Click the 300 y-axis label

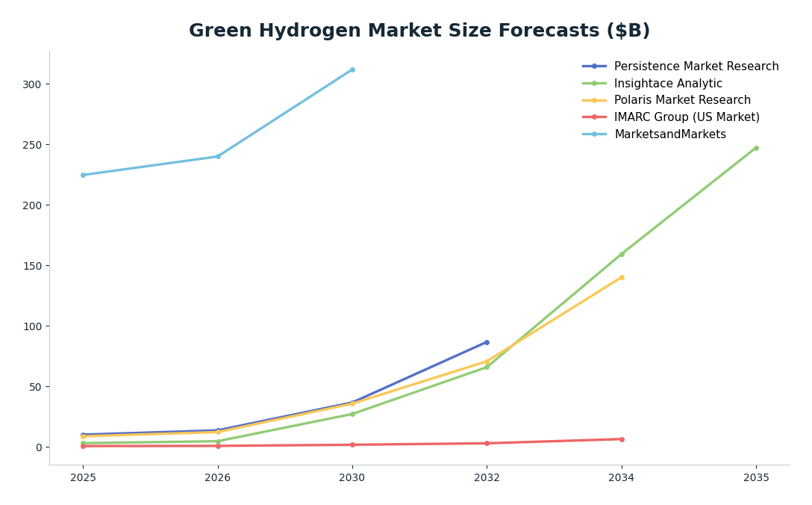pos(33,84)
